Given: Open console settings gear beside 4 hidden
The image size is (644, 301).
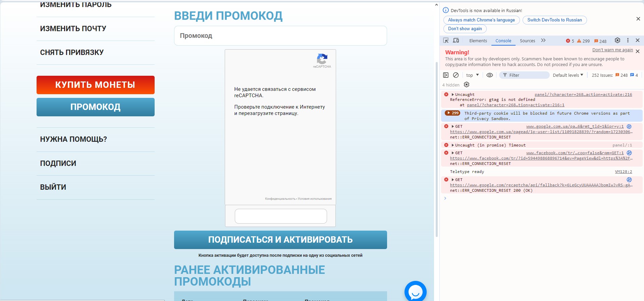Looking at the screenshot, I should click(x=467, y=85).
